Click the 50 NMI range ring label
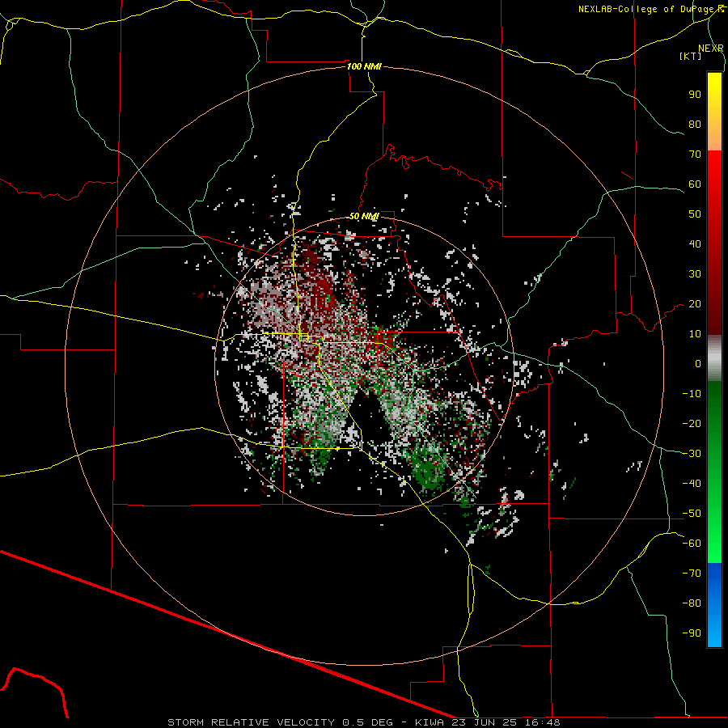Screen dimensions: 728x728 [364, 216]
